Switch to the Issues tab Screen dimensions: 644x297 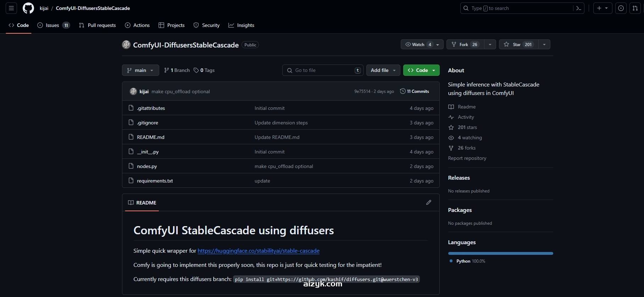coord(54,25)
